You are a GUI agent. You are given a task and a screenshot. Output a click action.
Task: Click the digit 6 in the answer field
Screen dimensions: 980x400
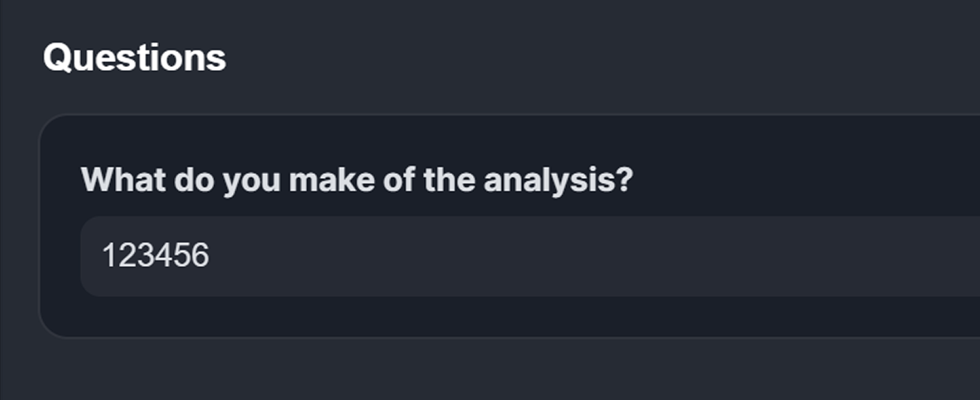click(201, 256)
